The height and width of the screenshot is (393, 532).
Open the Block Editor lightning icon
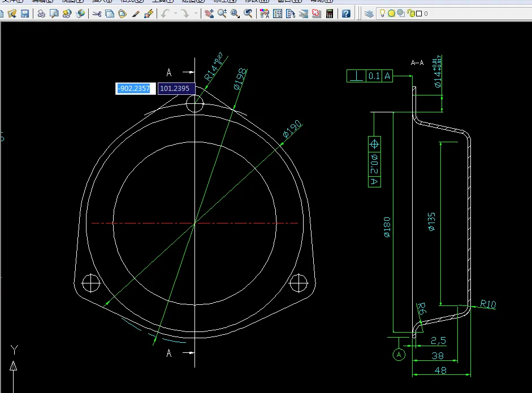coord(148,14)
